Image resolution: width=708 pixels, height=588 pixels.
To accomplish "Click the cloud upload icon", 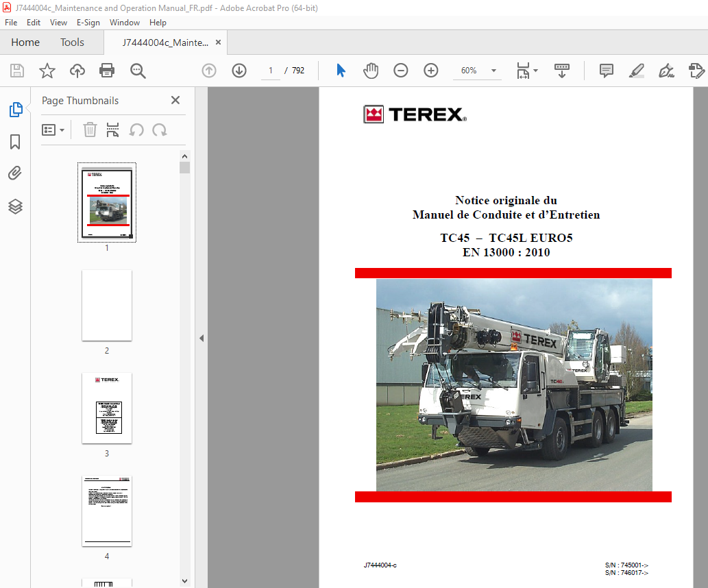I will (x=77, y=71).
